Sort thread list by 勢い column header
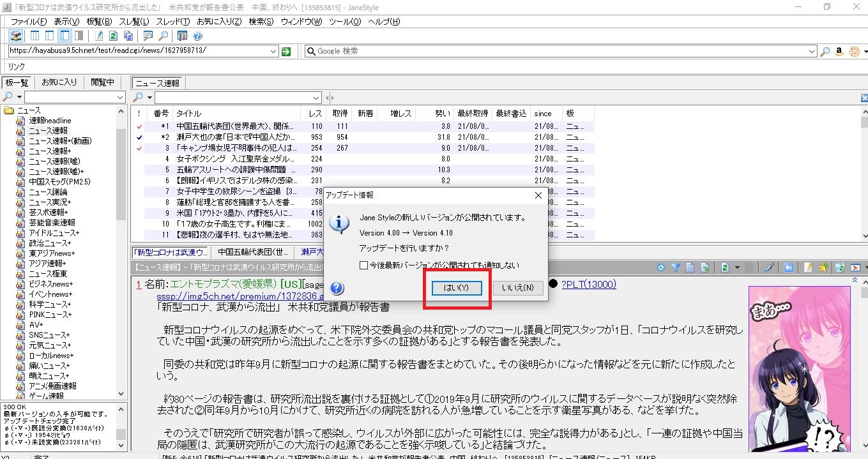The height and width of the screenshot is (459, 868). pyautogui.click(x=434, y=113)
